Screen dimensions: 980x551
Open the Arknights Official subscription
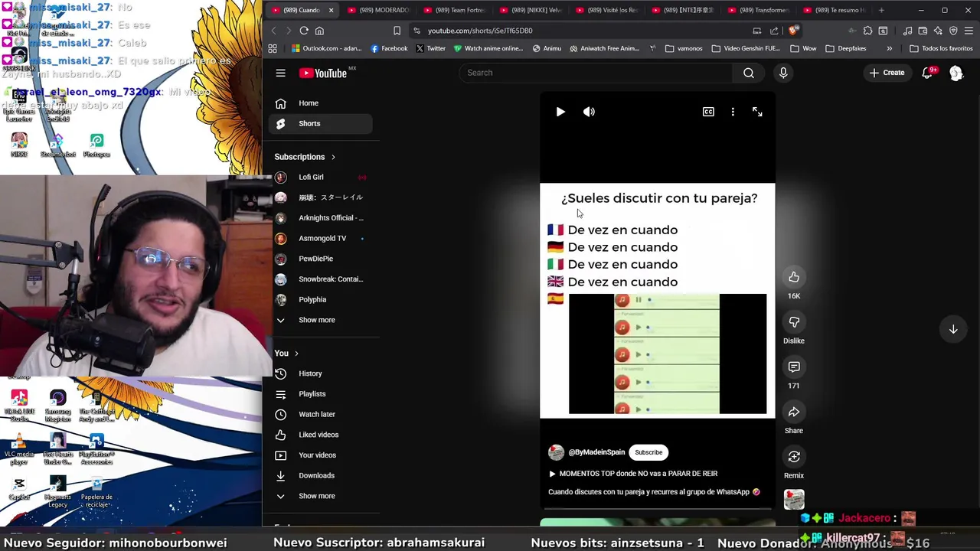320,218
